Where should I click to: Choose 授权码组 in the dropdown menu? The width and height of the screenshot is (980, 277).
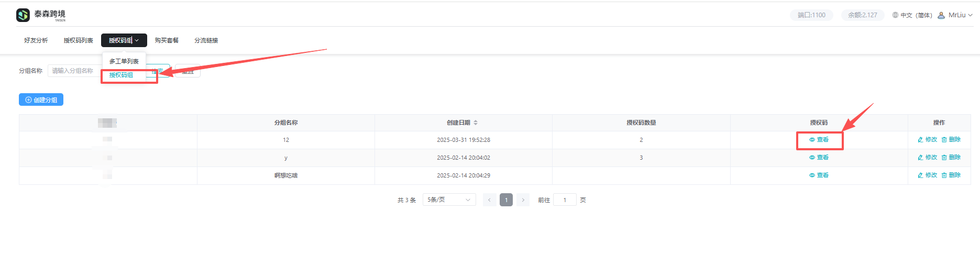pyautogui.click(x=121, y=75)
